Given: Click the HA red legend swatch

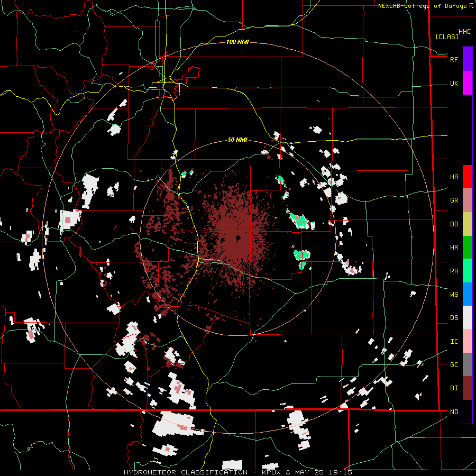Looking at the screenshot, I should pyautogui.click(x=467, y=177).
